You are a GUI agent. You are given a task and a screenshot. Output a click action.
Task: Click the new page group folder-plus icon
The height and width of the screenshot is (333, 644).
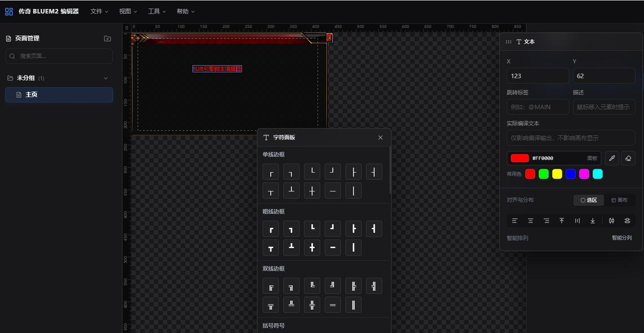click(x=107, y=39)
